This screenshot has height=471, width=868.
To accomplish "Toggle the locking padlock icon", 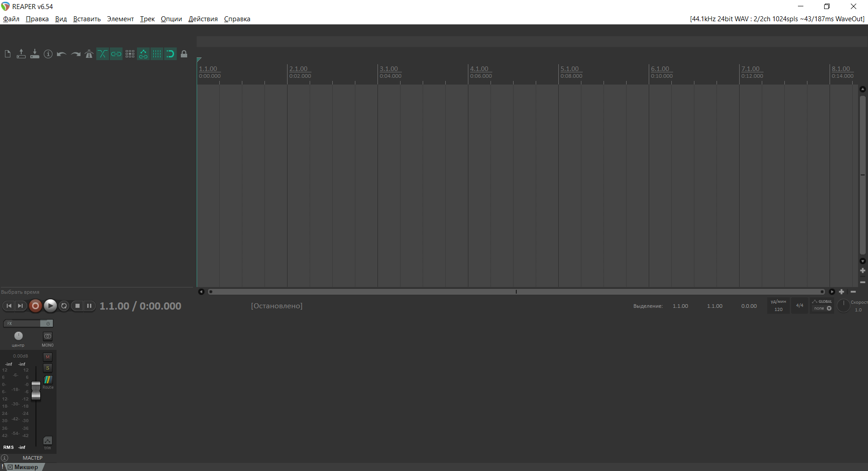I will (184, 54).
